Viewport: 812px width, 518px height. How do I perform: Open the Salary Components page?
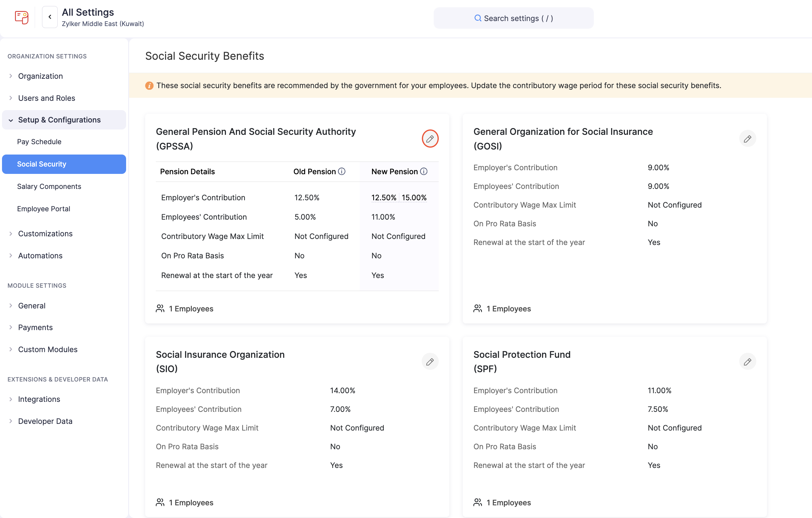(x=49, y=186)
